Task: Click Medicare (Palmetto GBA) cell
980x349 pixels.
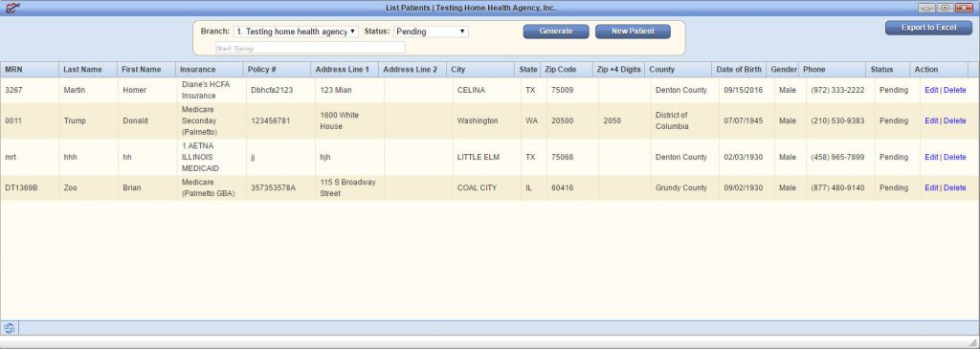Action: pyautogui.click(x=208, y=188)
